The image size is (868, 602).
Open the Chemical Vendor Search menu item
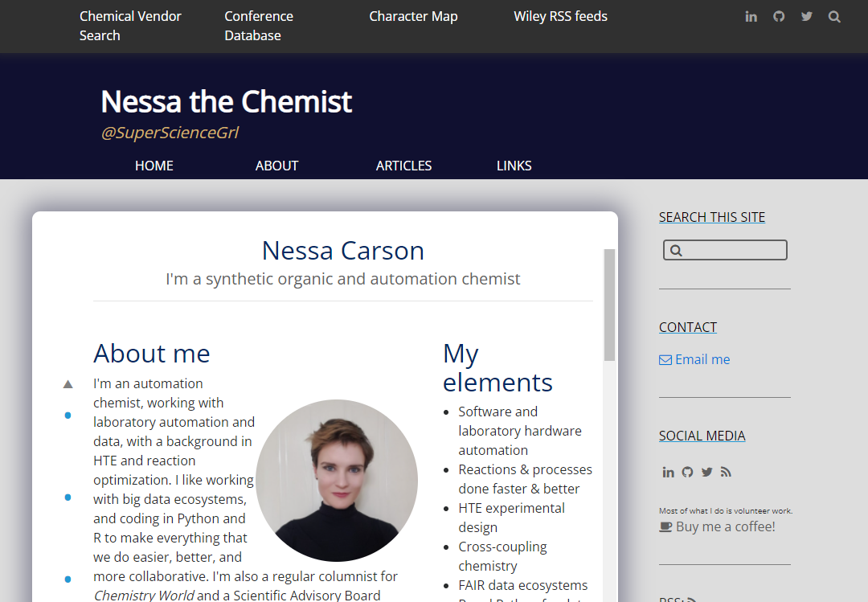point(130,26)
